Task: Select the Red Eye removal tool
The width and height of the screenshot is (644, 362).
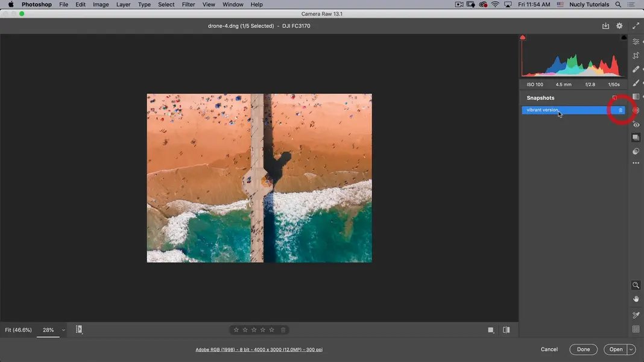Action: tap(636, 124)
